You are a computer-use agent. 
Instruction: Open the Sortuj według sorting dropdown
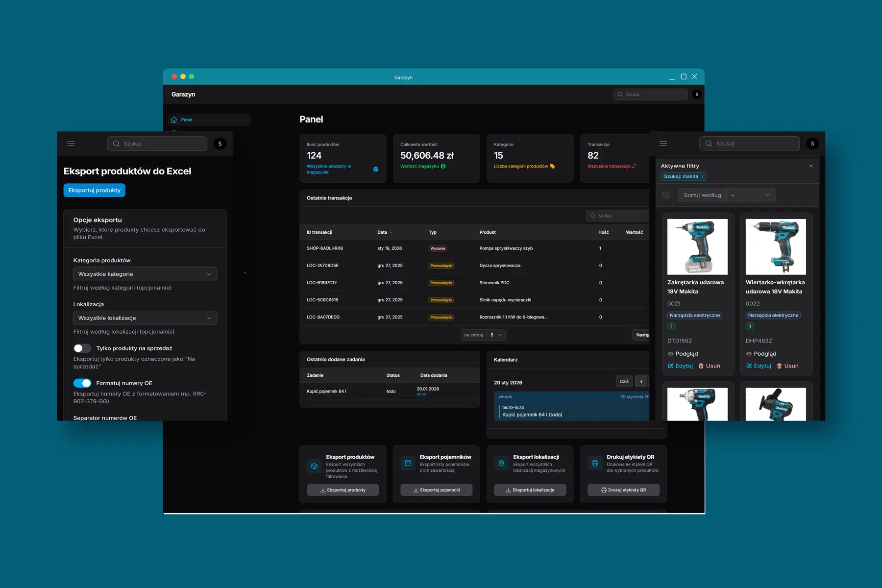[750, 195]
